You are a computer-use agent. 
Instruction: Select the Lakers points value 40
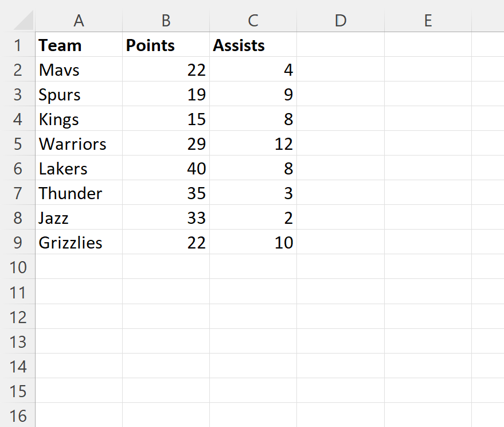166,169
